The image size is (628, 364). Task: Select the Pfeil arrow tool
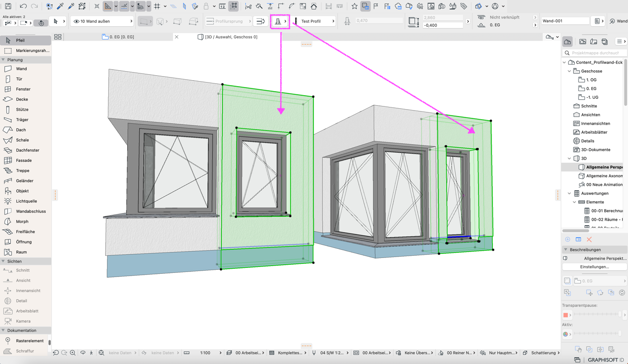25,40
